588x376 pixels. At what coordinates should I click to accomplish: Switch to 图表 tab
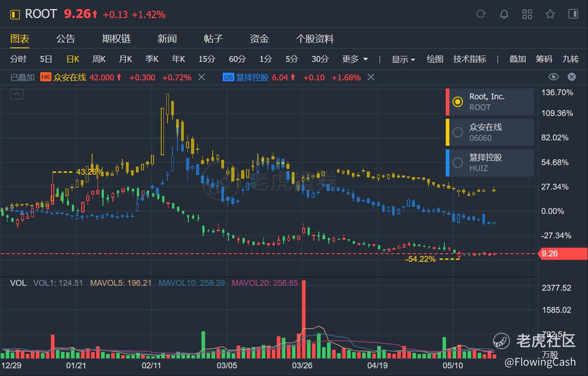[20, 39]
